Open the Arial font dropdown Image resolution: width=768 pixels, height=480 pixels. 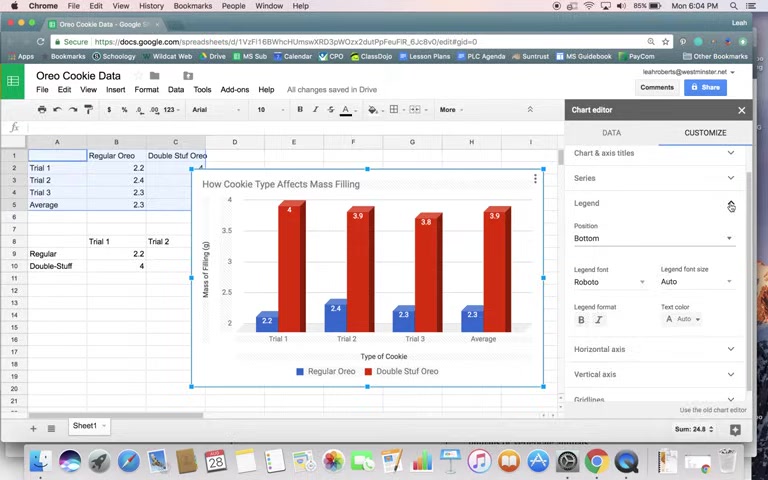(216, 110)
